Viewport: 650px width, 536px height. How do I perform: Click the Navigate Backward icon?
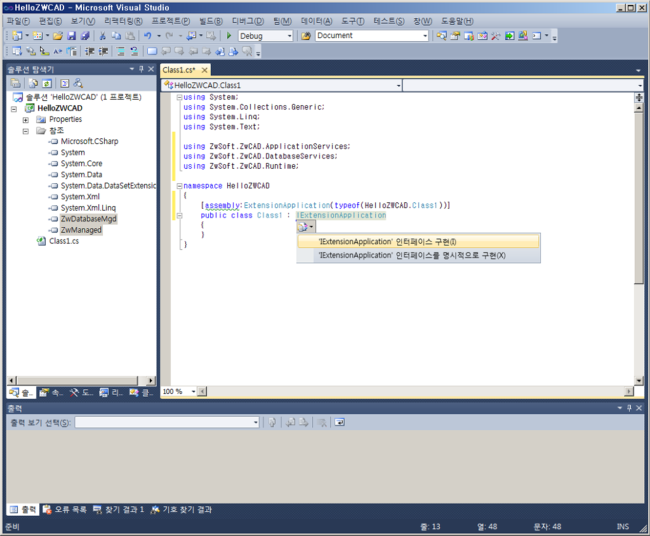click(191, 36)
